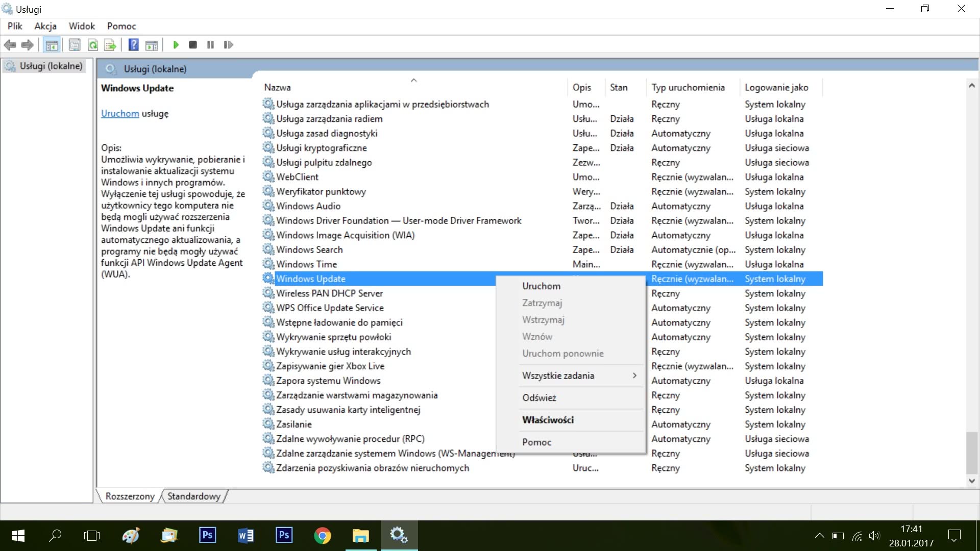
Task: Start service with green play icon
Action: point(176,45)
